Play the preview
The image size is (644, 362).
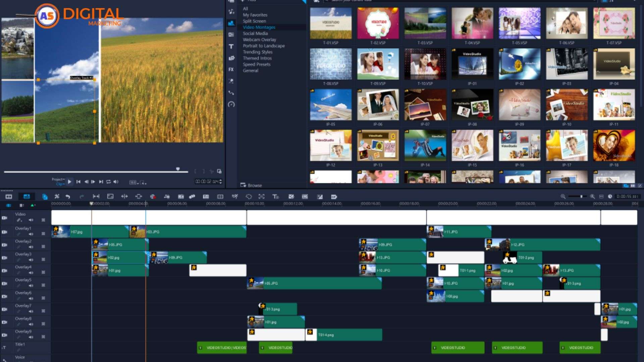click(x=69, y=182)
